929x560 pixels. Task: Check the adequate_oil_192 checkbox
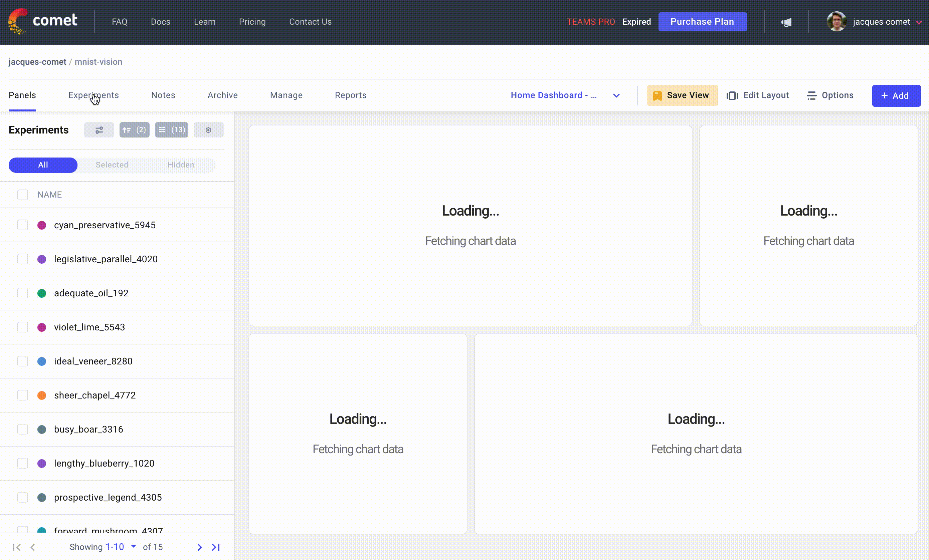(x=23, y=293)
